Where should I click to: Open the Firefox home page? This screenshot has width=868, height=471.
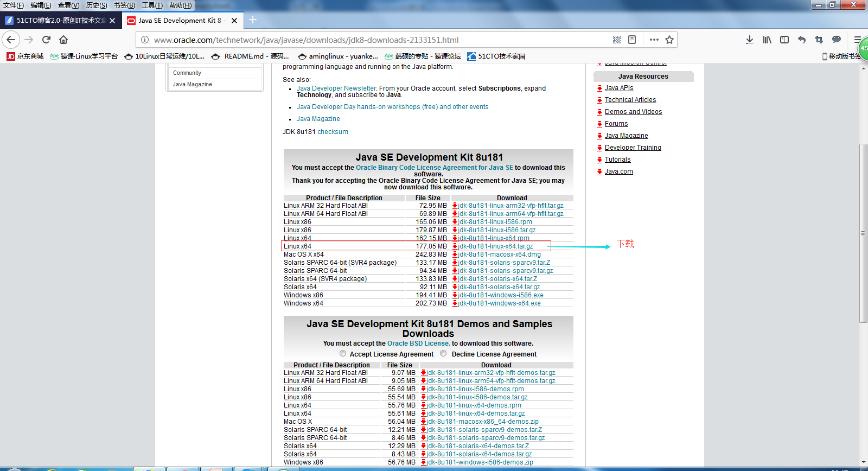63,40
